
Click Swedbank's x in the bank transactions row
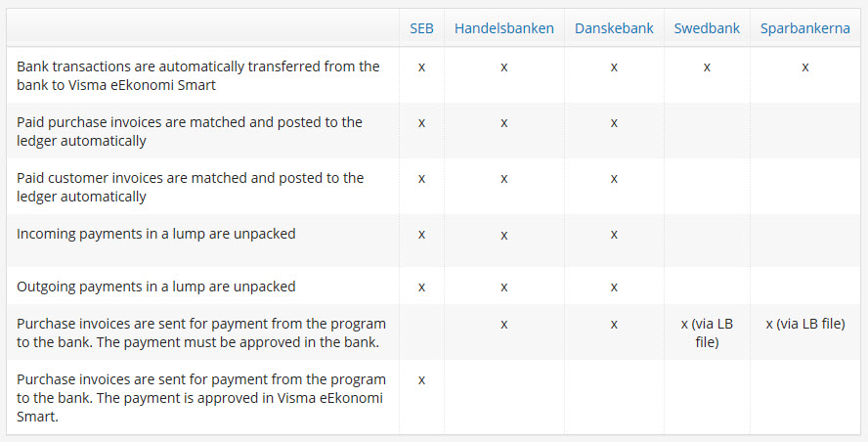[x=707, y=66]
